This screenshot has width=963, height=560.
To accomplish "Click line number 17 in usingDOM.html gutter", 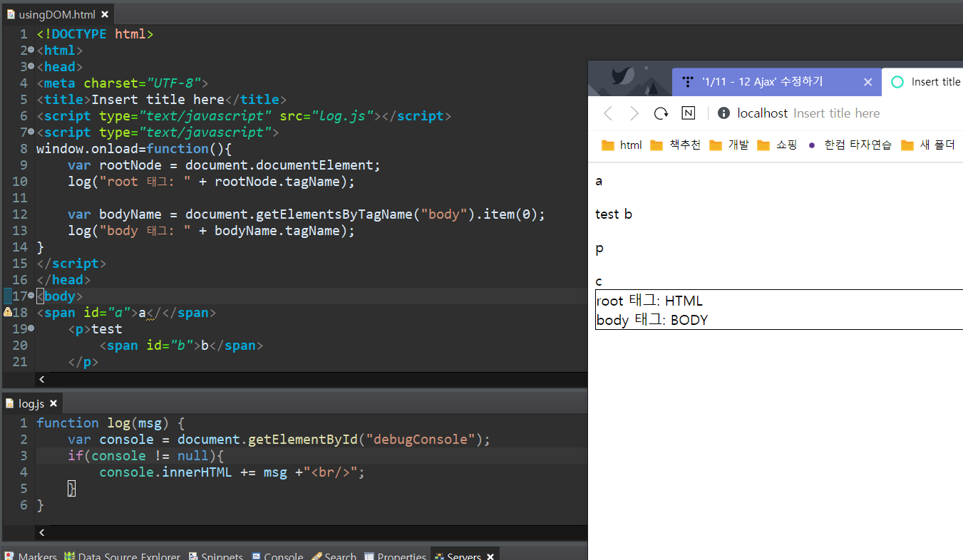I will [20, 296].
